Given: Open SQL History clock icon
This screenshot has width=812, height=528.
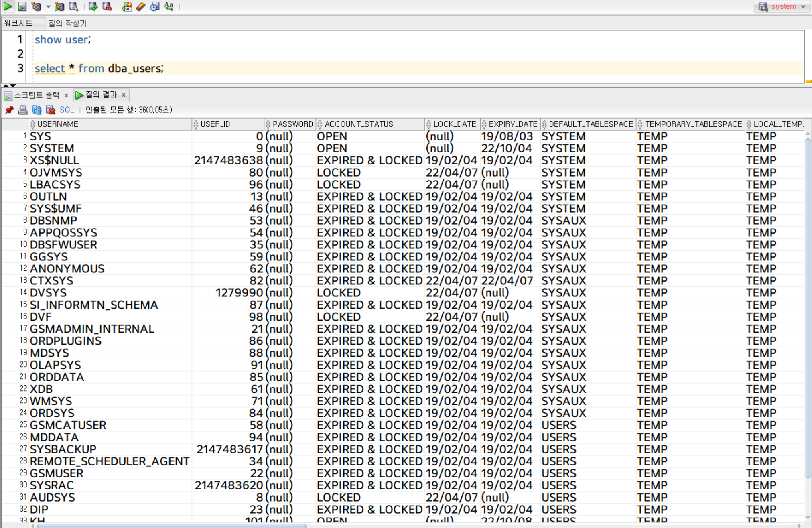Looking at the screenshot, I should [155, 6].
